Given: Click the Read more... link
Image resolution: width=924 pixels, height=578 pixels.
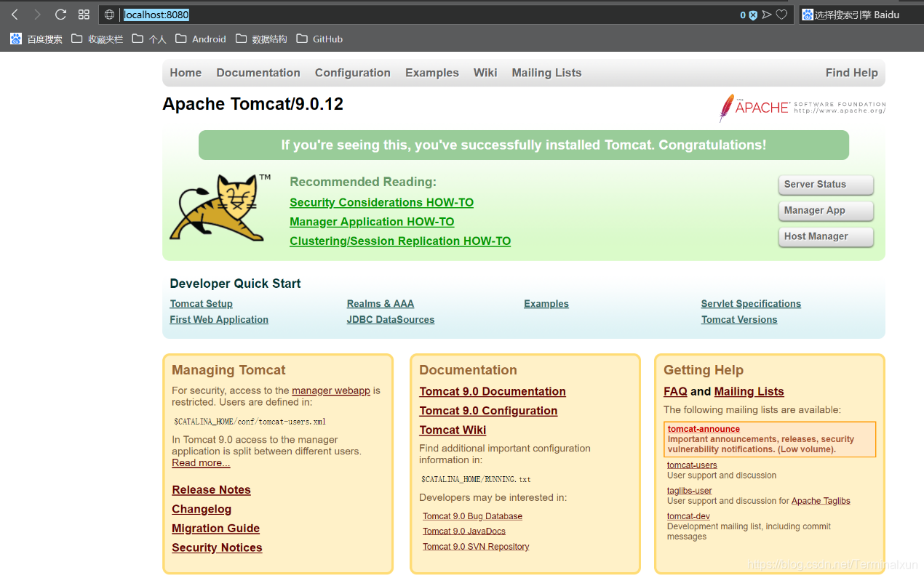Looking at the screenshot, I should (x=201, y=463).
